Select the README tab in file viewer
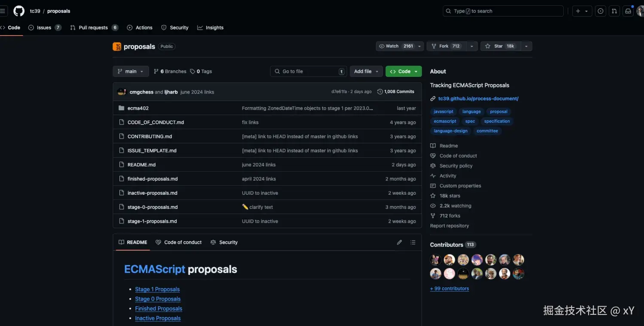 pos(133,242)
